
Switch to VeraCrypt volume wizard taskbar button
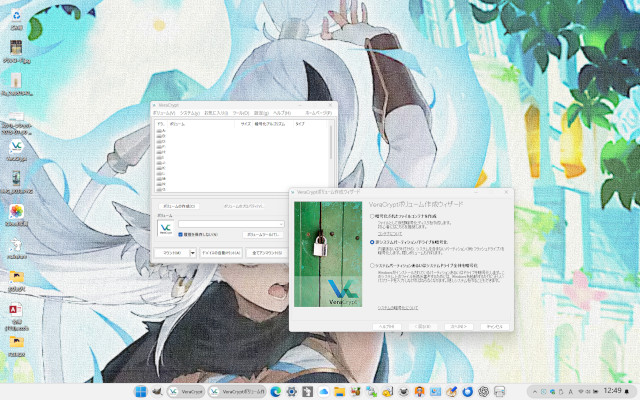[237, 392]
